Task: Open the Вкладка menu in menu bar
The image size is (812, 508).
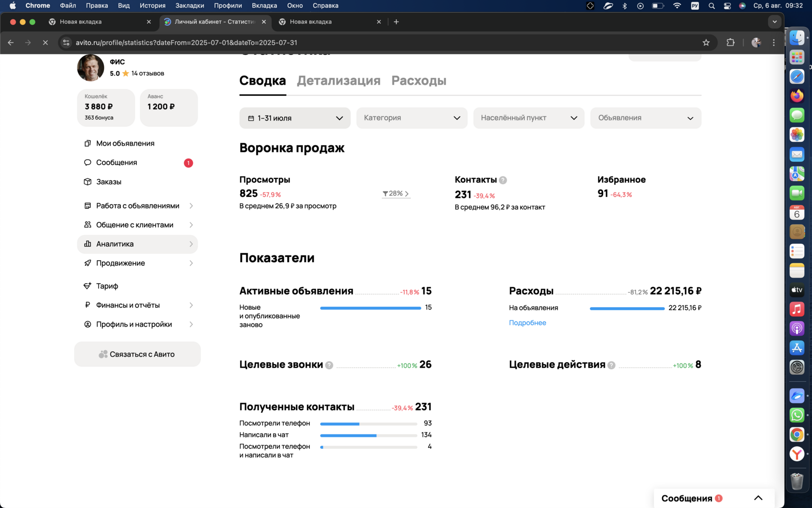Action: (x=264, y=6)
